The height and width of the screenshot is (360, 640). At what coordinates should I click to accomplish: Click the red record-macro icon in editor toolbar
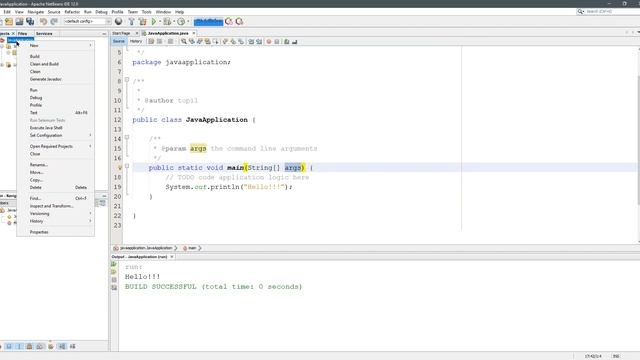[x=269, y=41]
